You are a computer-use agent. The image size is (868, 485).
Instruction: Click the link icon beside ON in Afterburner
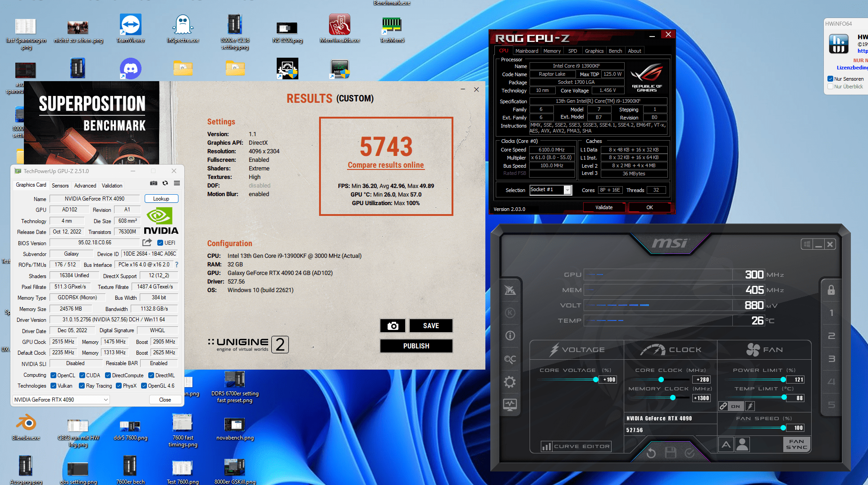[723, 406]
